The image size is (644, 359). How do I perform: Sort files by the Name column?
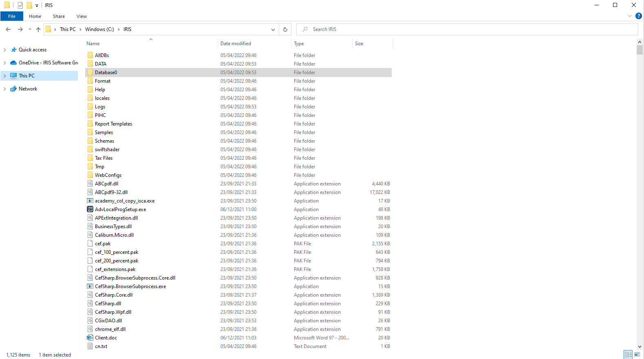tap(151, 44)
